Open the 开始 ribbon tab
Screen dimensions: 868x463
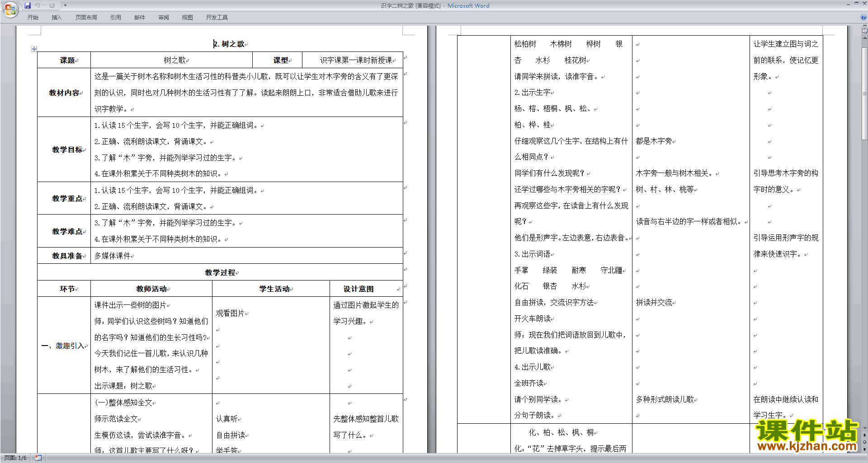[33, 17]
